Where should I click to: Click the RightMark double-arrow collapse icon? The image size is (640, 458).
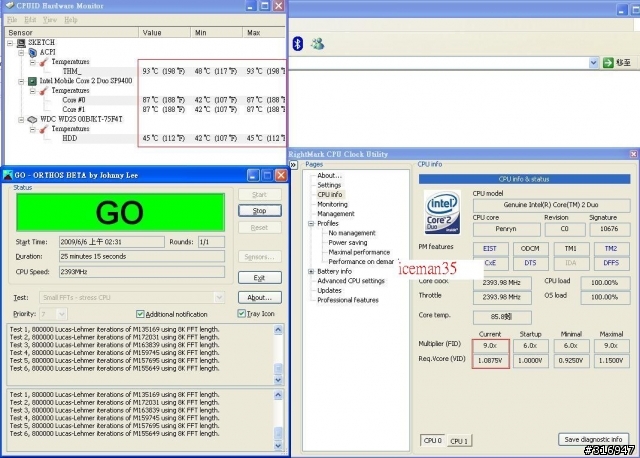point(293,165)
